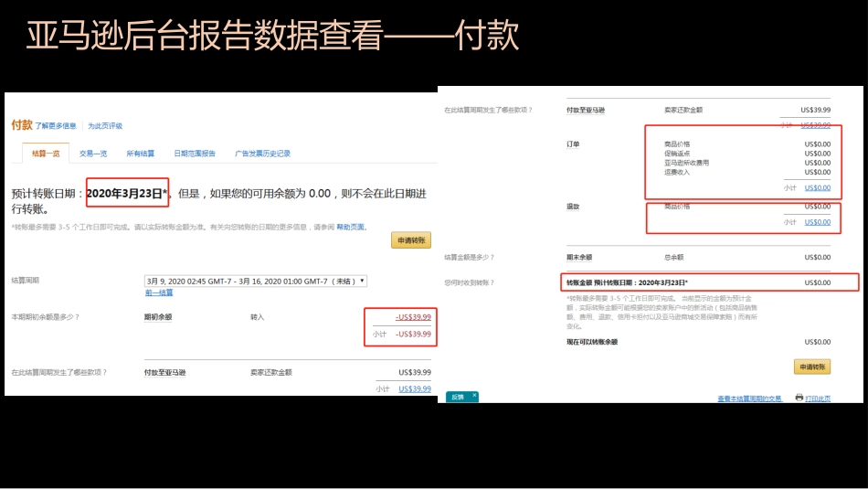
Task: Go to the 日期范围报告 tab
Action: pos(195,154)
